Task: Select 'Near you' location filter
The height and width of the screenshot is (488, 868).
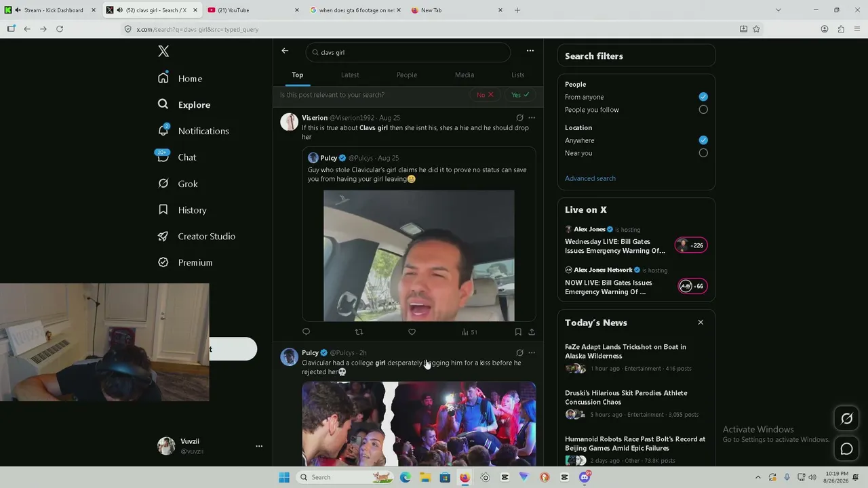Action: click(703, 153)
